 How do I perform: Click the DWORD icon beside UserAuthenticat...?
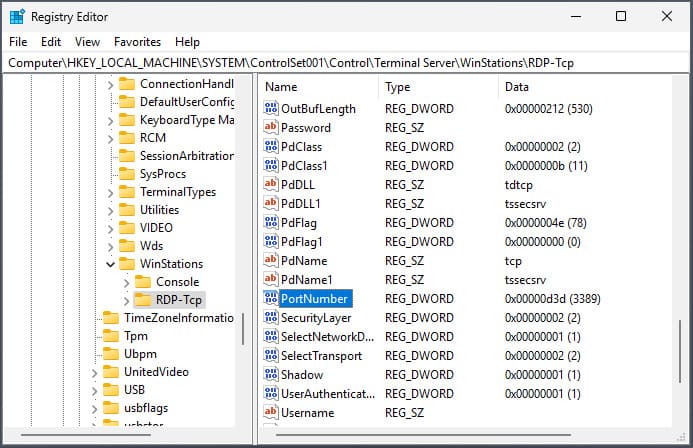[270, 393]
